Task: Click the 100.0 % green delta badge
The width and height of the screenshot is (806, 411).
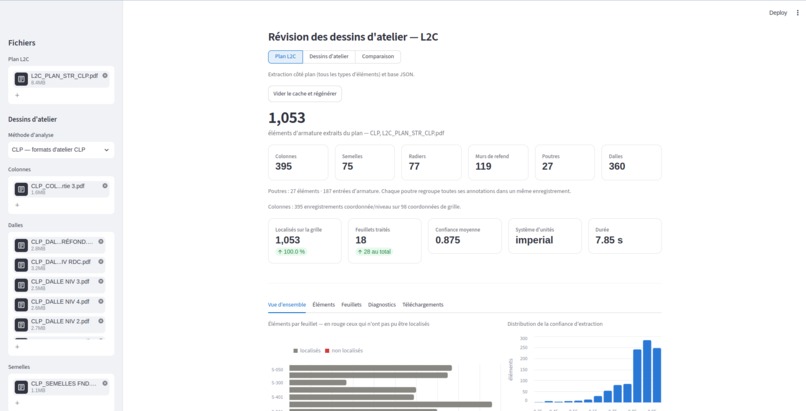Action: (x=291, y=252)
